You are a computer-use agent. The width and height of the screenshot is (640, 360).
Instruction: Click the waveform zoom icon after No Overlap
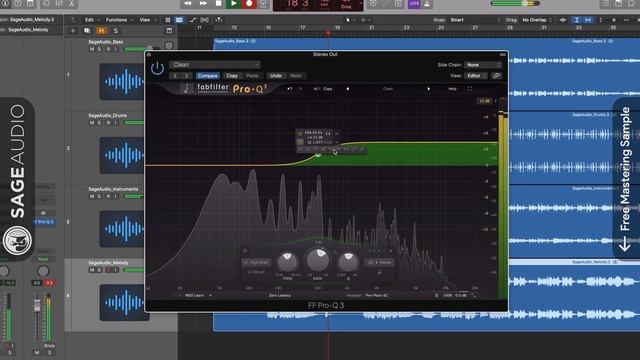tap(562, 20)
